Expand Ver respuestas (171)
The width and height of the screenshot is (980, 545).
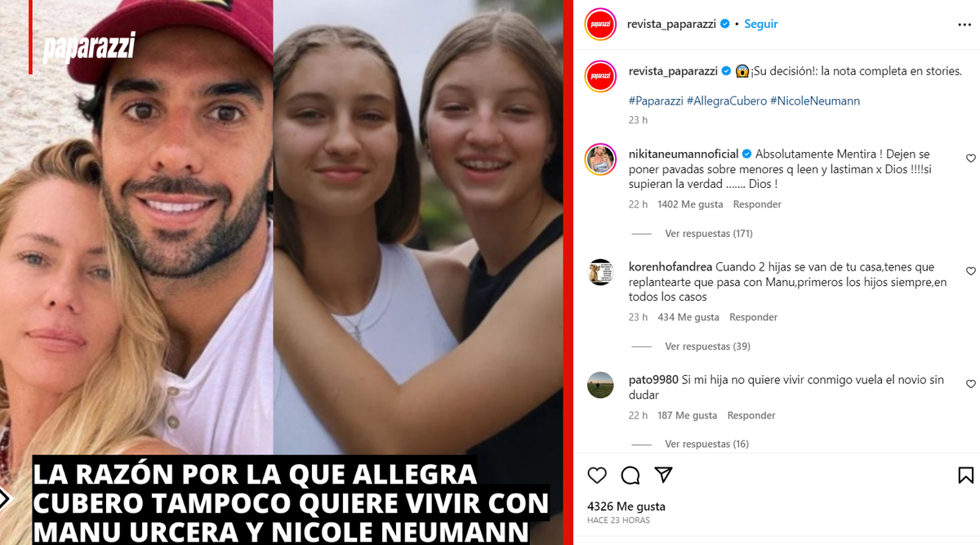click(x=708, y=234)
